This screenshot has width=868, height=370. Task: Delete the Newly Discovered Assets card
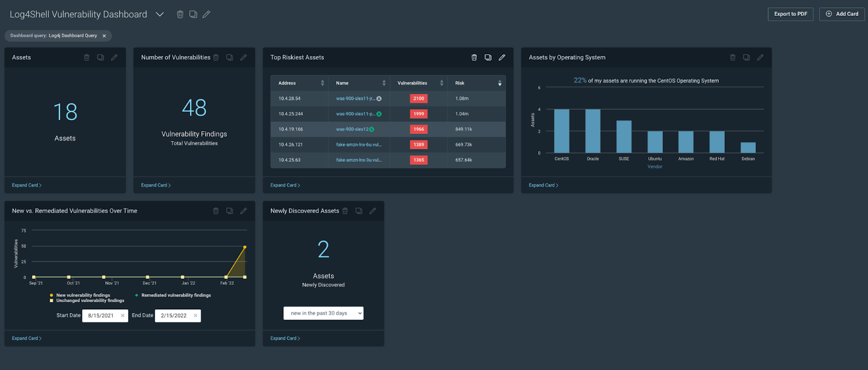pyautogui.click(x=345, y=211)
